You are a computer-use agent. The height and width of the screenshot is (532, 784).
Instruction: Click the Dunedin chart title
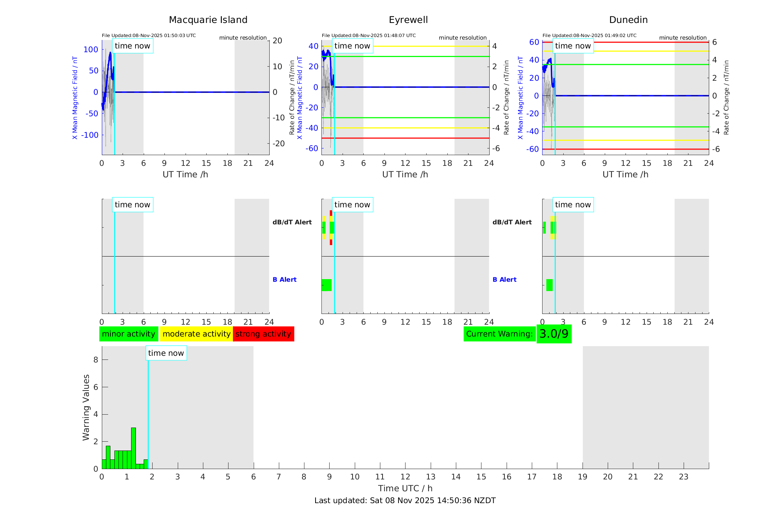point(628,20)
